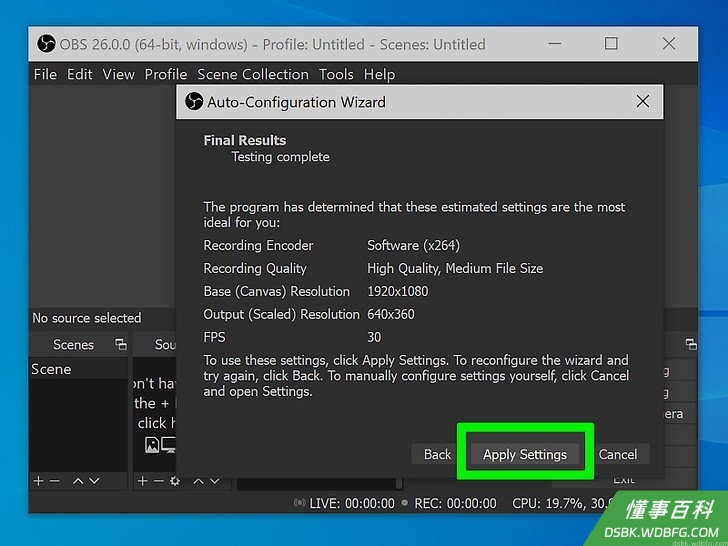Viewport: 728px width, 546px height.
Task: Click the Back button in wizard
Action: point(437,454)
